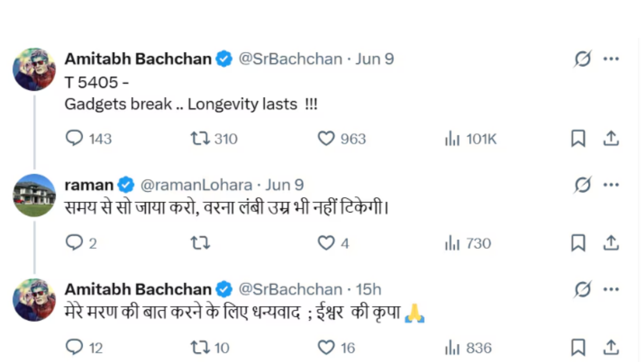Reply to the Gadgets break tweet
The image size is (644, 362).
(x=74, y=138)
